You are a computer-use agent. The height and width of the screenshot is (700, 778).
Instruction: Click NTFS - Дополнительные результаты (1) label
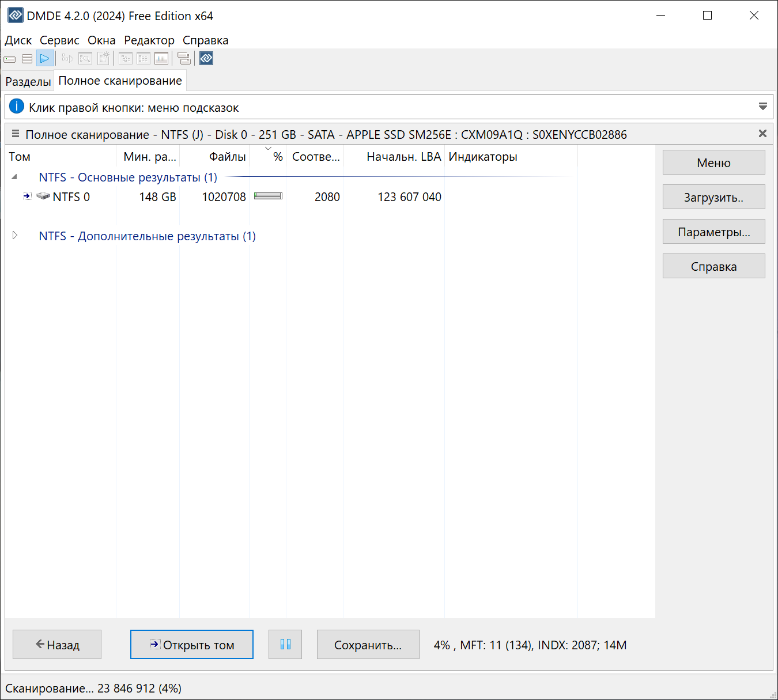(147, 236)
